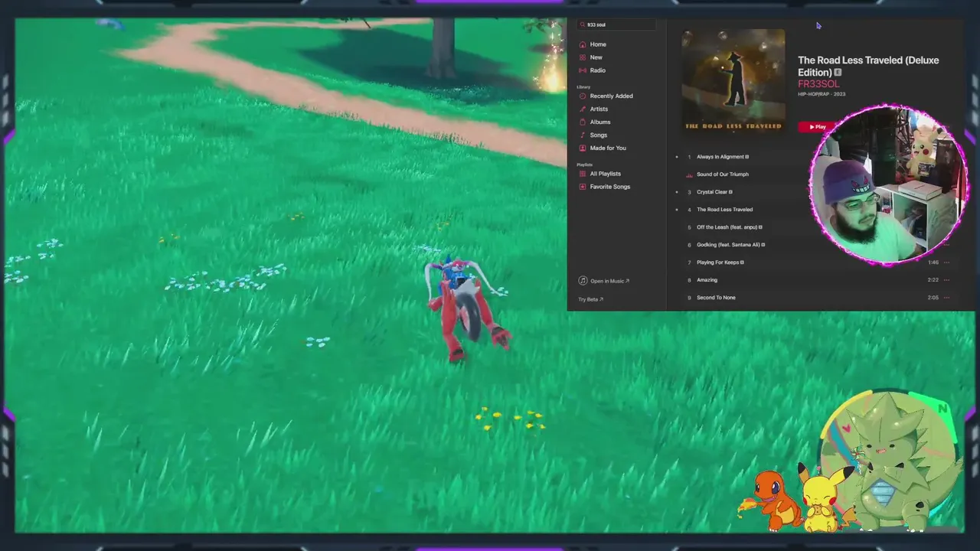
Task: Play track 'Crystal Clear'
Action: (x=714, y=192)
